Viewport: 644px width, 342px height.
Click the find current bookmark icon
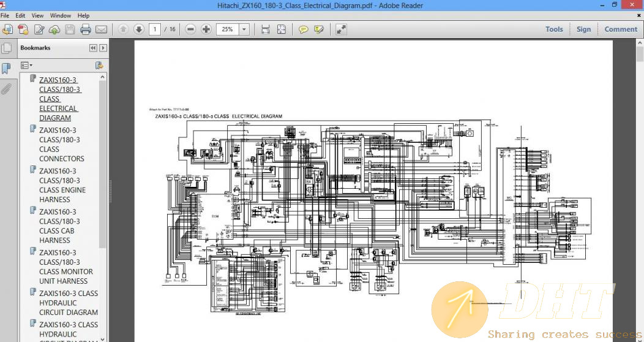click(99, 66)
